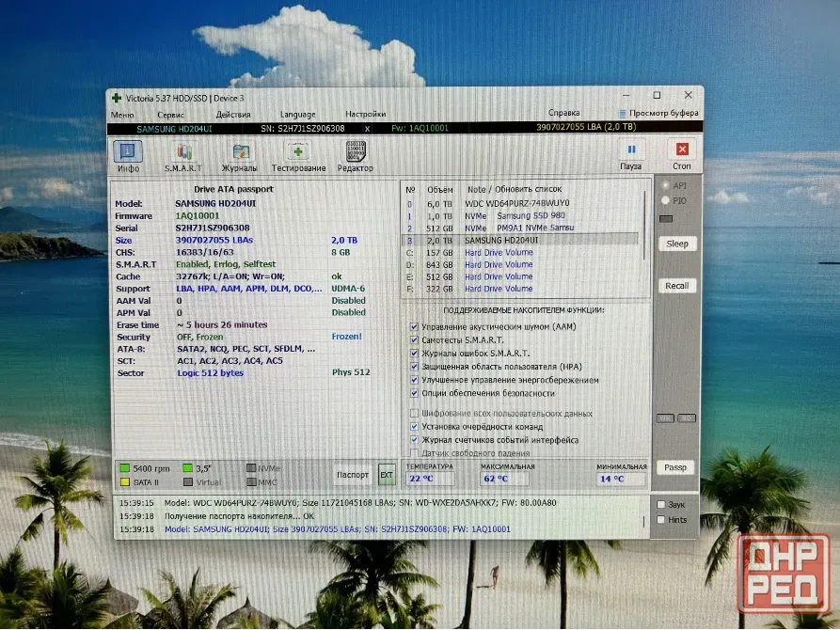The height and width of the screenshot is (630, 840).
Task: Click the Стоп stop button
Action: pos(681,155)
